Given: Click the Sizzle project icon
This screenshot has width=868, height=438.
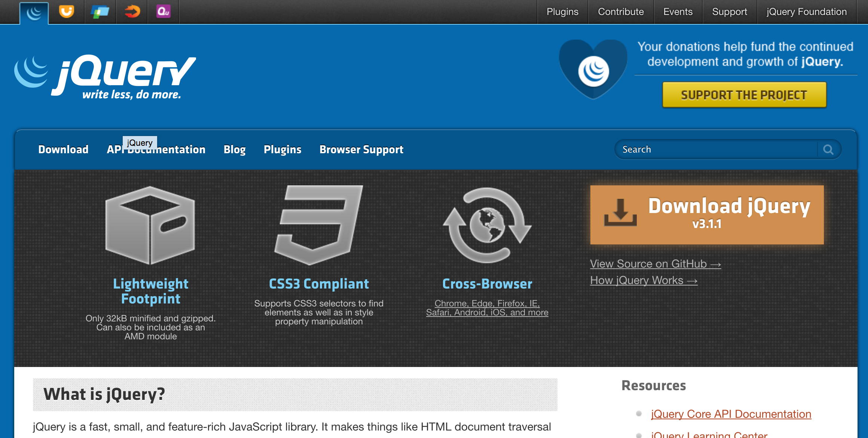Looking at the screenshot, I should [x=132, y=12].
